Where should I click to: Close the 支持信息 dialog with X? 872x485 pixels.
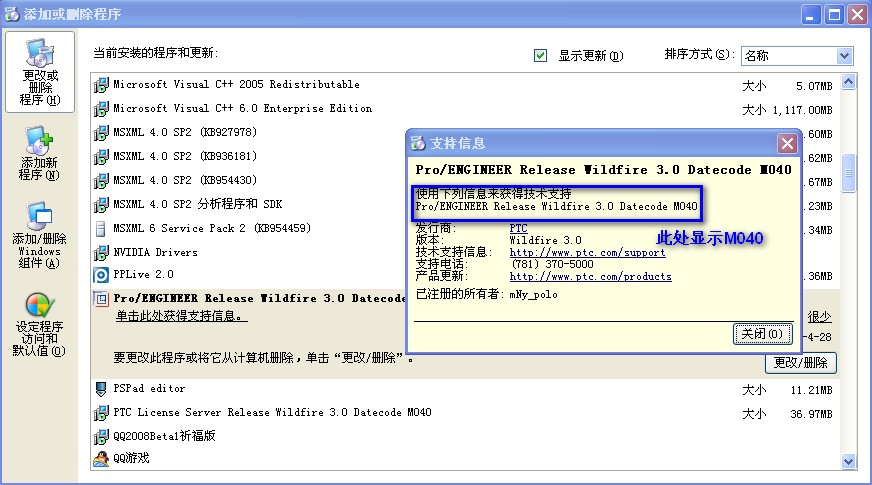787,143
